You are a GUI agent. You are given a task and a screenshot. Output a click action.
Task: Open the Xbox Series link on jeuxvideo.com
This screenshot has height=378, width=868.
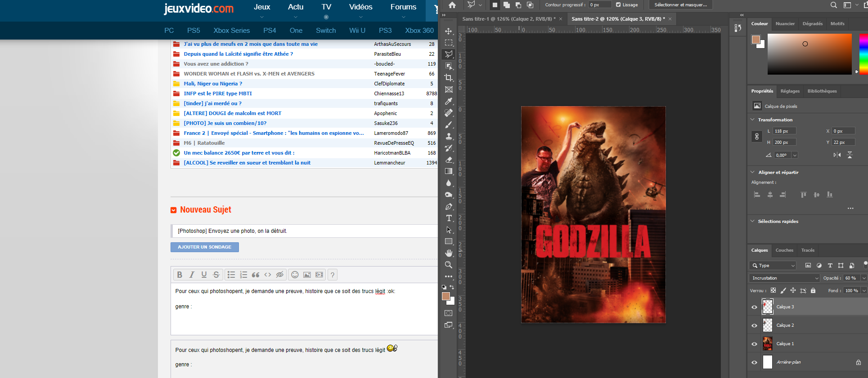[x=231, y=31]
